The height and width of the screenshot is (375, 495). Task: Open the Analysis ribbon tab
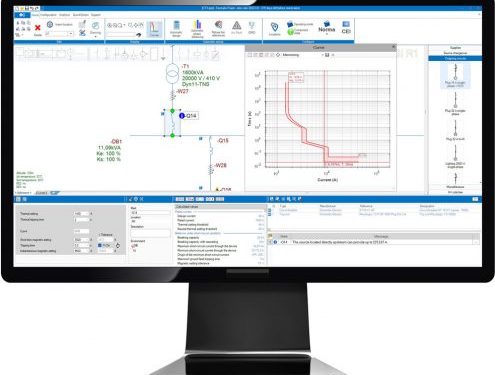click(x=64, y=15)
